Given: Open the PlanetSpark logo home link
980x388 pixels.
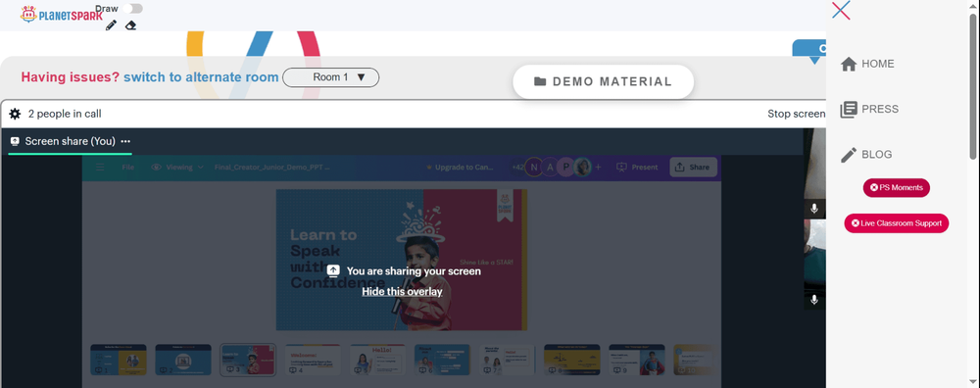Looking at the screenshot, I should click(x=61, y=15).
